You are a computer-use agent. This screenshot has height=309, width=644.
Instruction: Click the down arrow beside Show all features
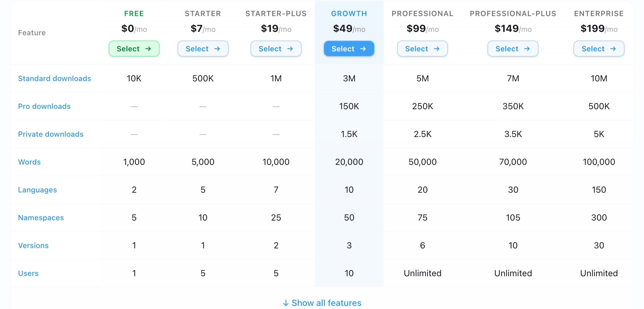coord(286,303)
